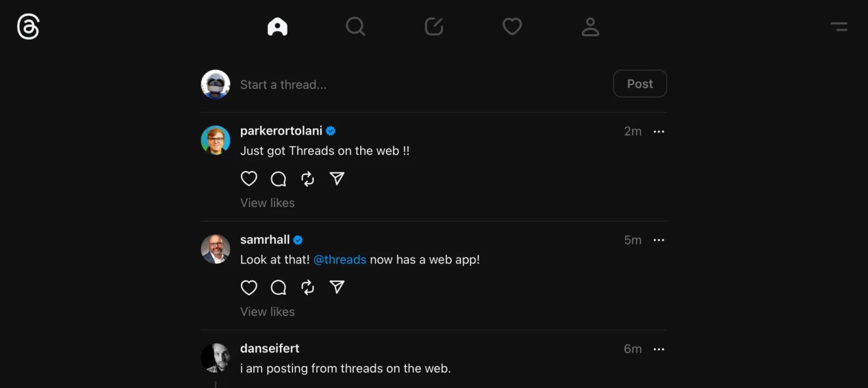Open the Home feed tab
Image resolution: width=868 pixels, height=388 pixels.
[277, 27]
